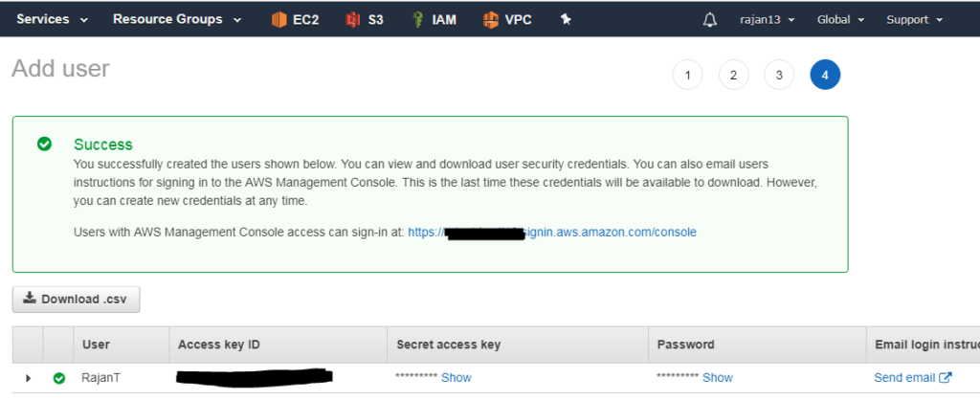The height and width of the screenshot is (401, 980).
Task: Open the Resource Groups dropdown
Action: point(177,19)
